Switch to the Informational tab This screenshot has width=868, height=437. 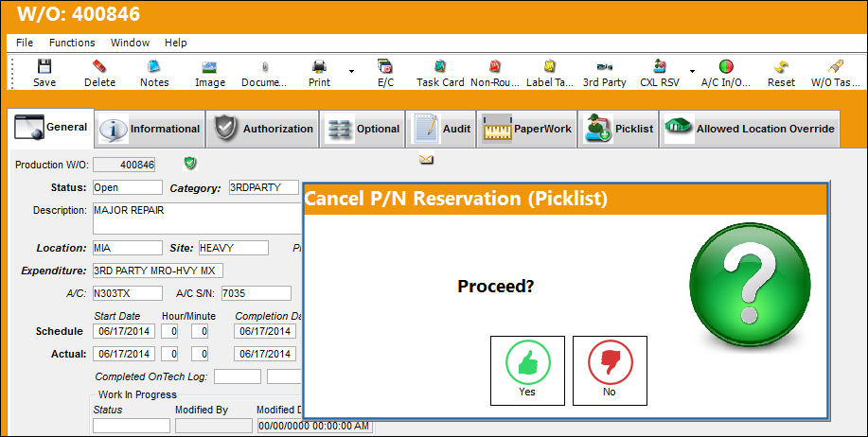(x=150, y=129)
